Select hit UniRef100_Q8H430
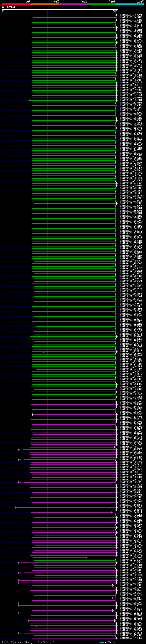This screenshot has width=146, height=644. (x=131, y=42)
